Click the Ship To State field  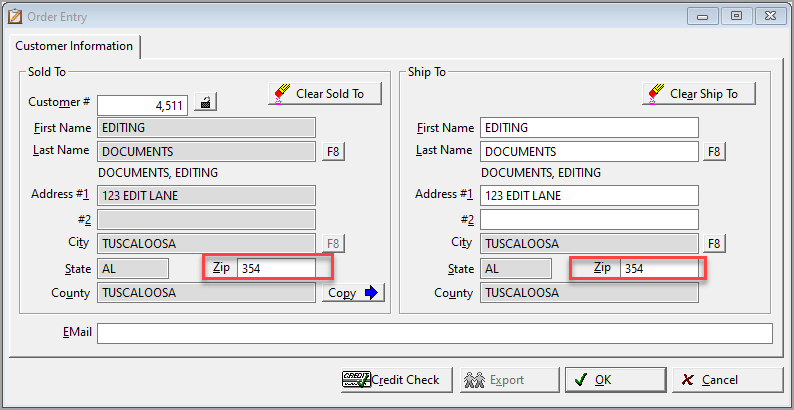(516, 269)
